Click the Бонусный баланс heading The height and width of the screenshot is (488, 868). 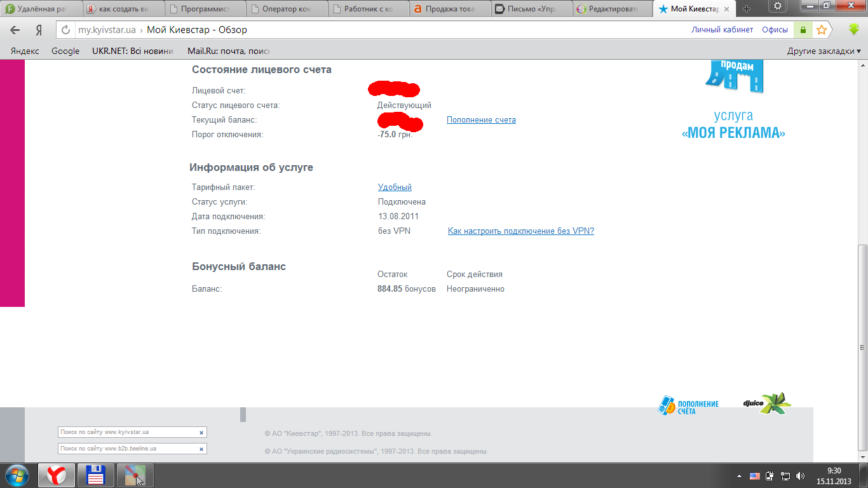pyautogui.click(x=239, y=266)
